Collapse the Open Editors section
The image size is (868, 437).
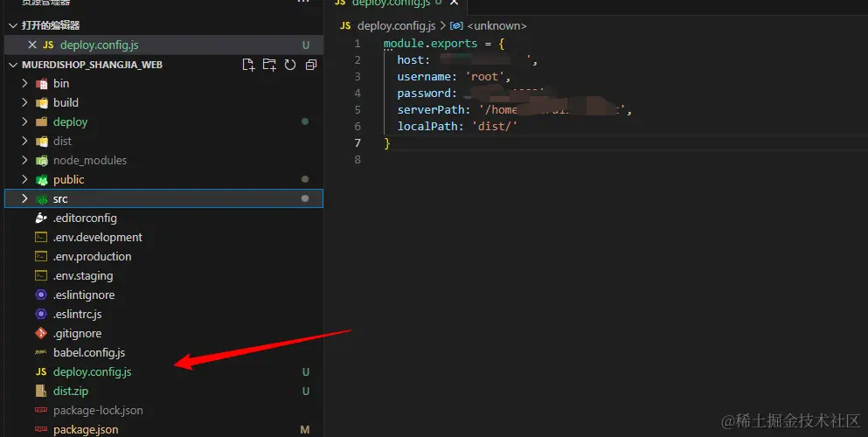(x=13, y=25)
